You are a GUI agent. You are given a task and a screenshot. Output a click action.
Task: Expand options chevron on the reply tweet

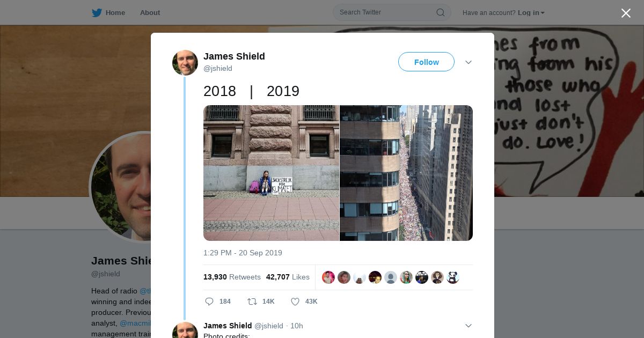pyautogui.click(x=468, y=326)
